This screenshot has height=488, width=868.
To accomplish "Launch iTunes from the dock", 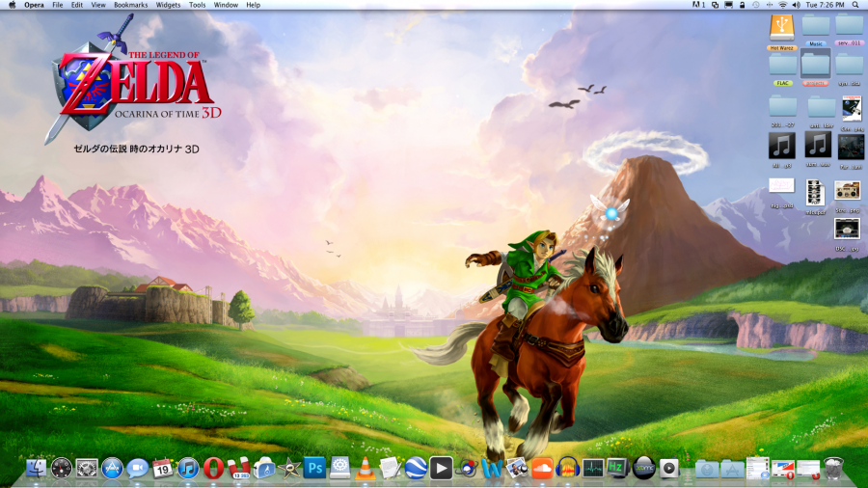I will point(188,469).
